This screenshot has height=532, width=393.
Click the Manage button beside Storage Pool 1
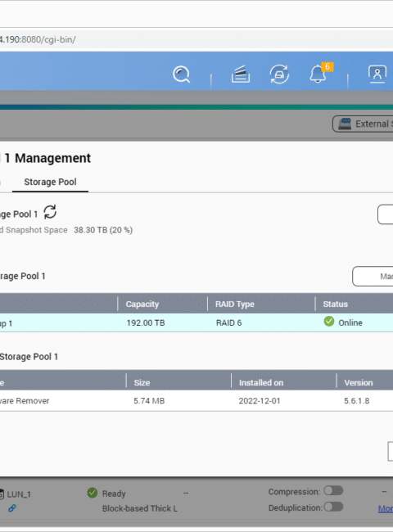[373, 276]
